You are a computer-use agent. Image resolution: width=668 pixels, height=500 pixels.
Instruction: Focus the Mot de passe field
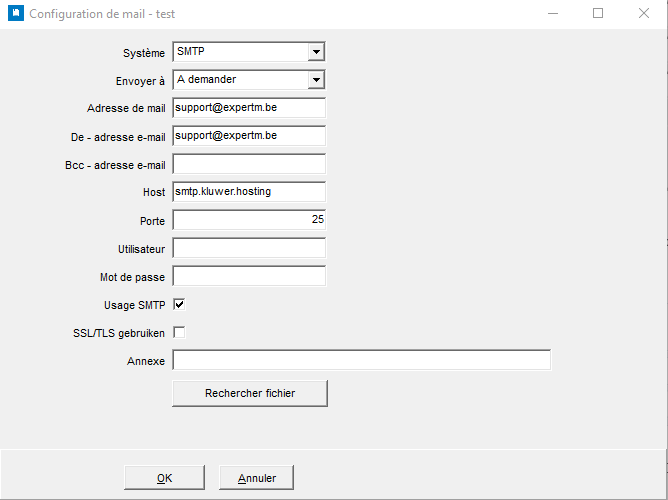(x=249, y=276)
